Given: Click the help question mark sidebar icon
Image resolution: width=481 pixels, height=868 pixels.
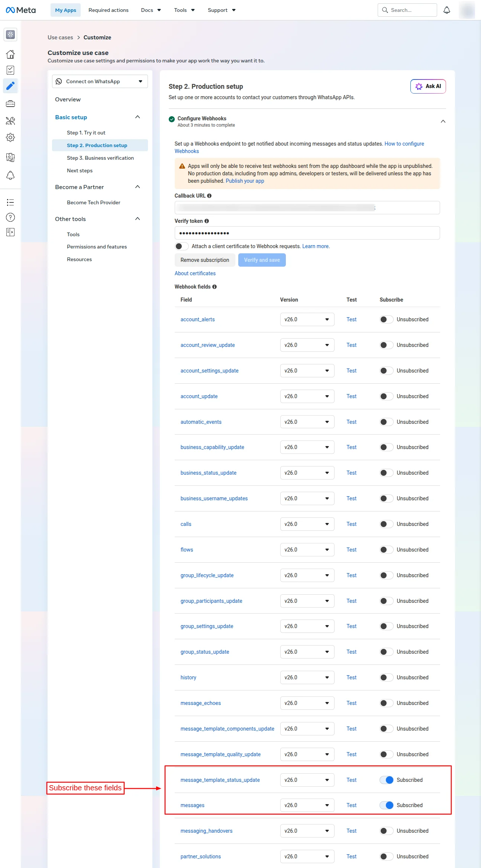Looking at the screenshot, I should point(10,217).
